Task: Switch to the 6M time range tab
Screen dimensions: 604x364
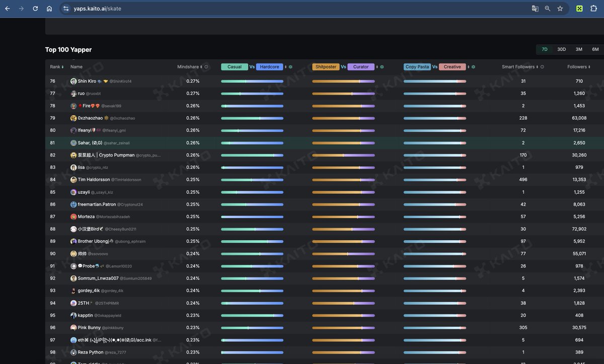Action: 595,49
